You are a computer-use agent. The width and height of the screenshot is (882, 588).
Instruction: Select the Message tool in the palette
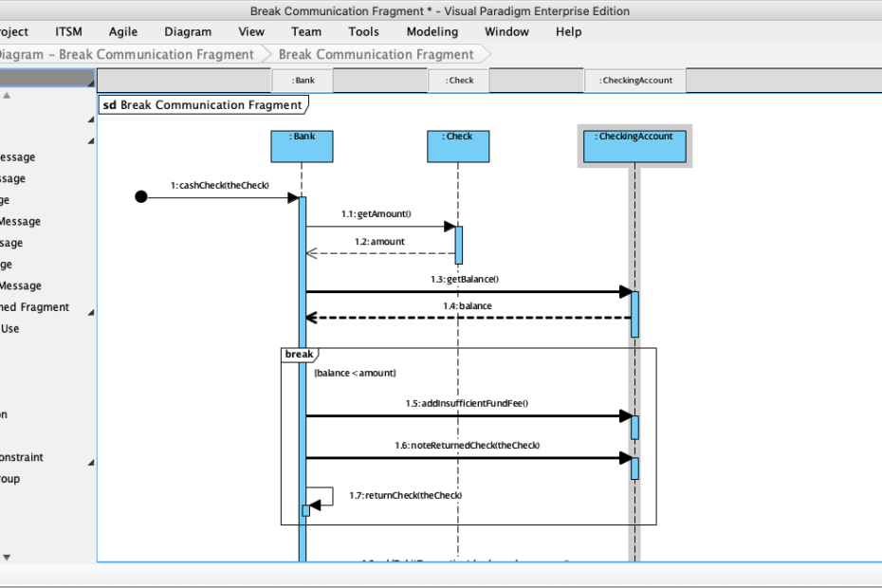(x=28, y=156)
